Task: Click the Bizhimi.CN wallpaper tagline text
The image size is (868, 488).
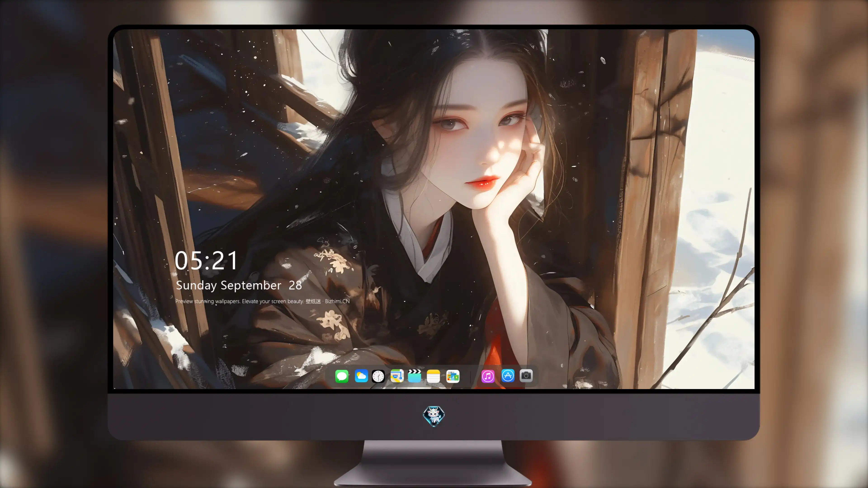Action: [262, 301]
